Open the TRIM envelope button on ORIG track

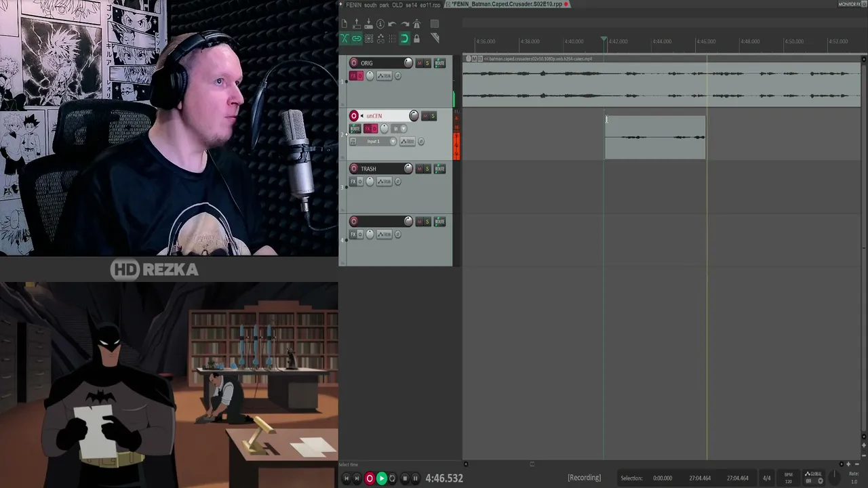point(385,76)
